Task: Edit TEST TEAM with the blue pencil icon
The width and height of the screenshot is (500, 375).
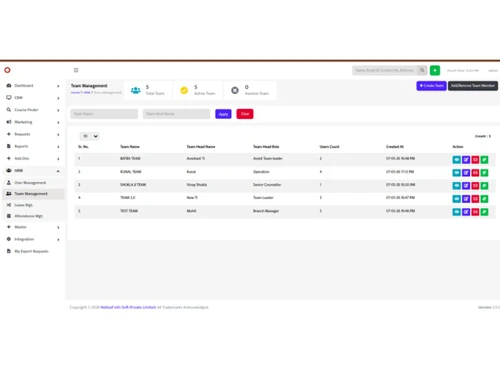Action: (466, 212)
